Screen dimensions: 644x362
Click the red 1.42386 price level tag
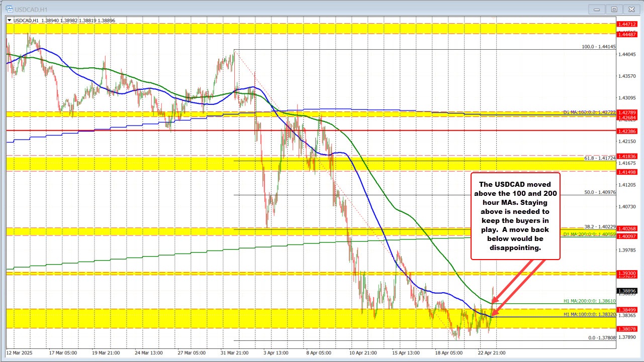coord(627,131)
